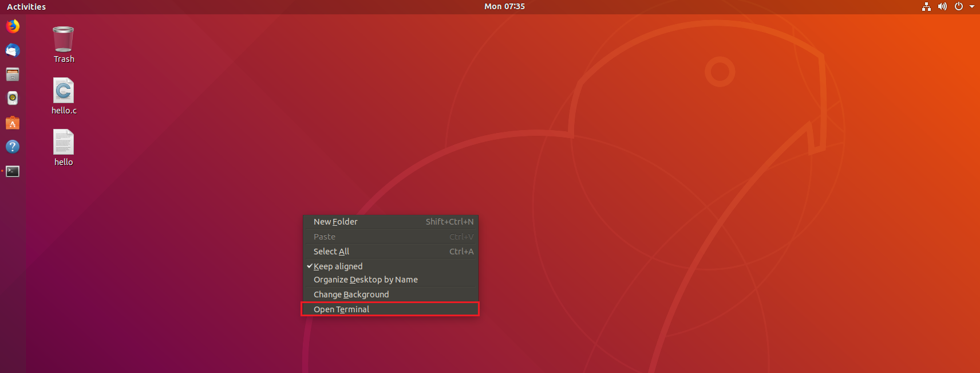The width and height of the screenshot is (980, 373).
Task: Open Ubuntu Software from the dock
Action: 13,123
